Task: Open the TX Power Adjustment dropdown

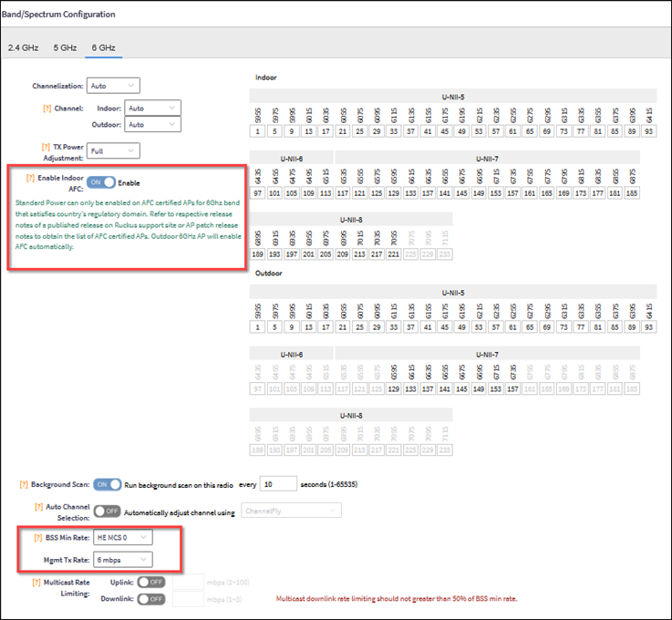Action: click(113, 150)
